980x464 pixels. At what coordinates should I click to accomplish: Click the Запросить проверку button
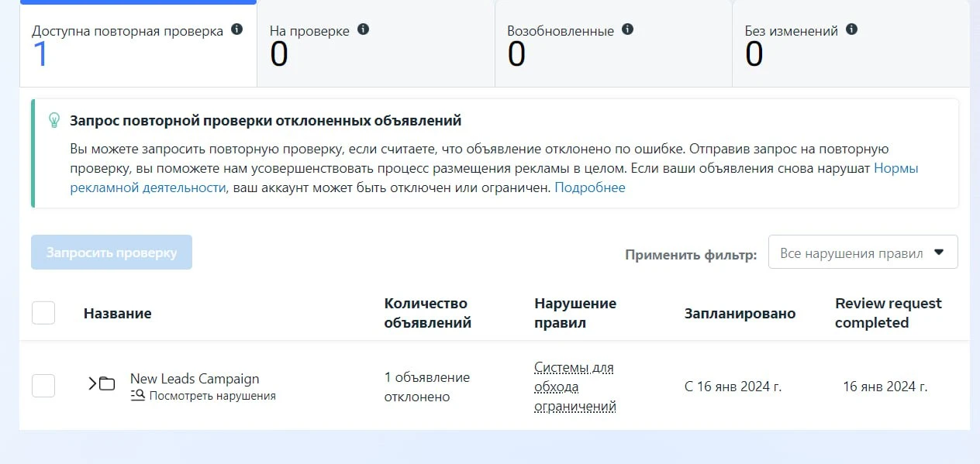point(112,253)
